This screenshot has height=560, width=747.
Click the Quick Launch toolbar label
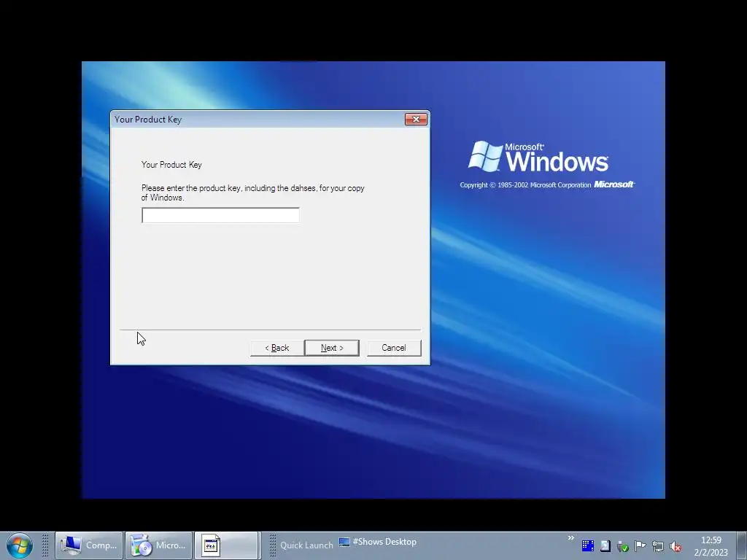[306, 545]
